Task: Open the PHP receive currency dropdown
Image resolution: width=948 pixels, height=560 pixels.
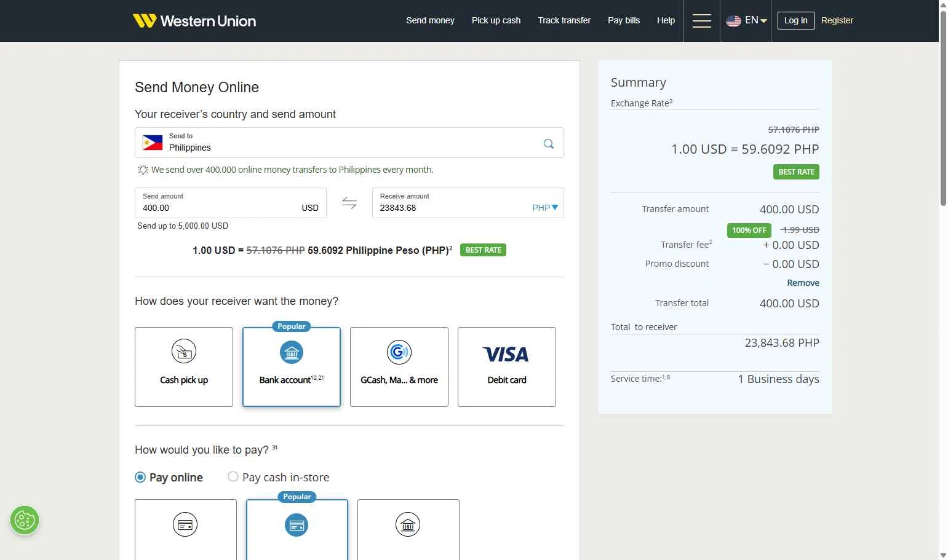Action: 545,208
